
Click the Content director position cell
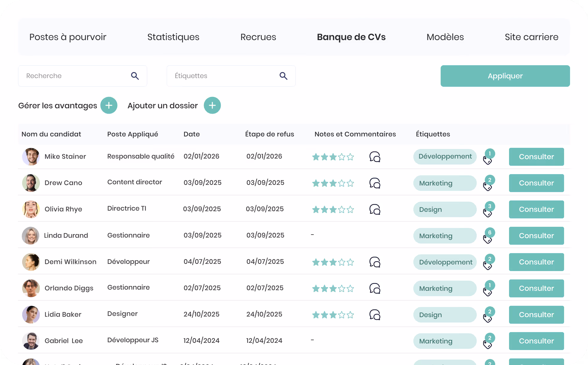pyautogui.click(x=135, y=182)
